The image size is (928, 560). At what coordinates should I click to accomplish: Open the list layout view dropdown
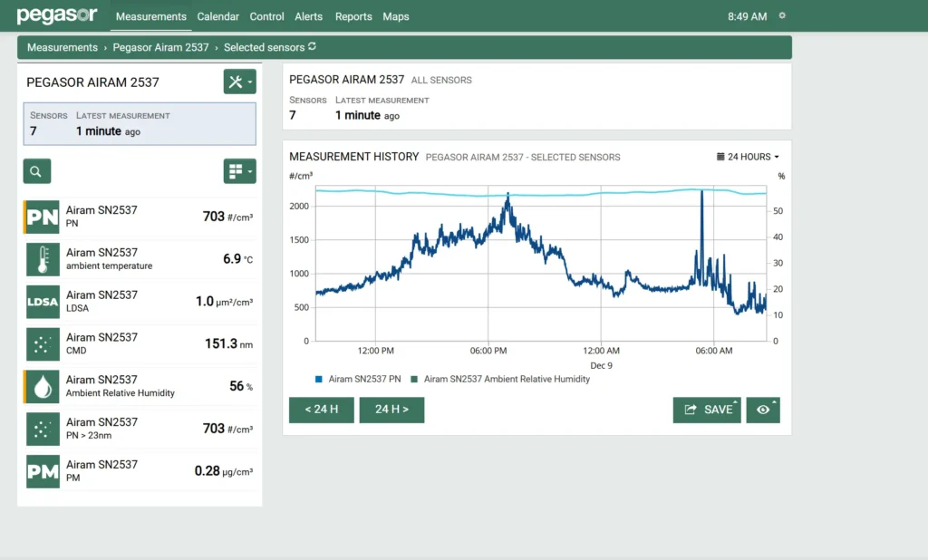point(239,171)
